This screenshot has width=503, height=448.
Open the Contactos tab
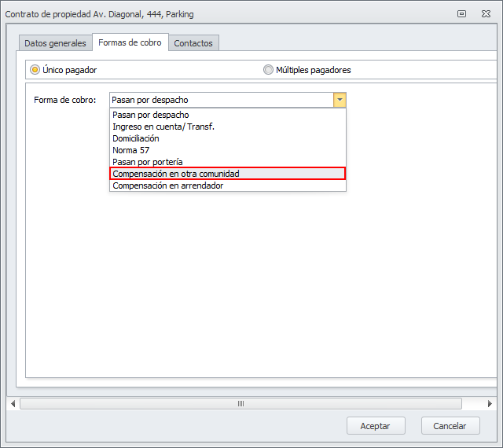click(x=193, y=43)
